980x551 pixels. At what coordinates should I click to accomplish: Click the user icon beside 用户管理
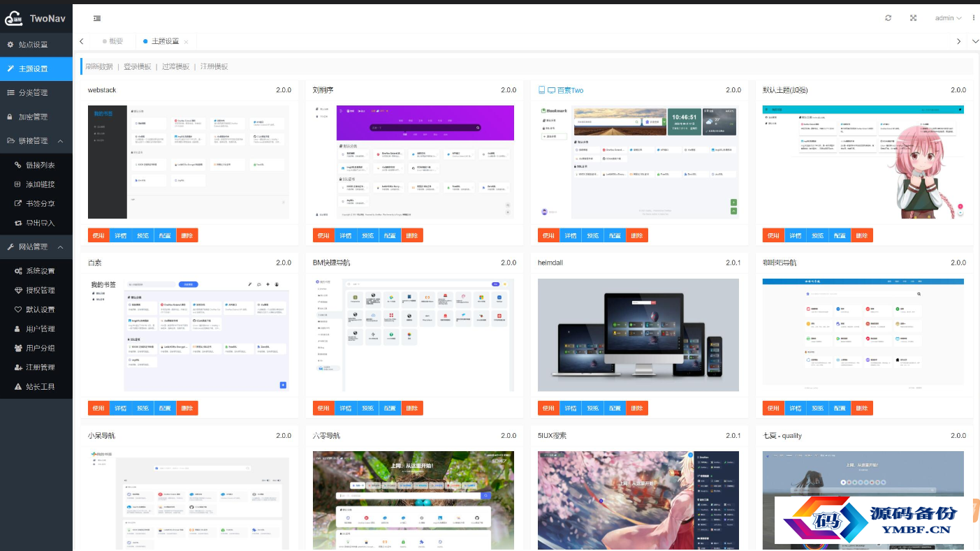click(x=19, y=328)
